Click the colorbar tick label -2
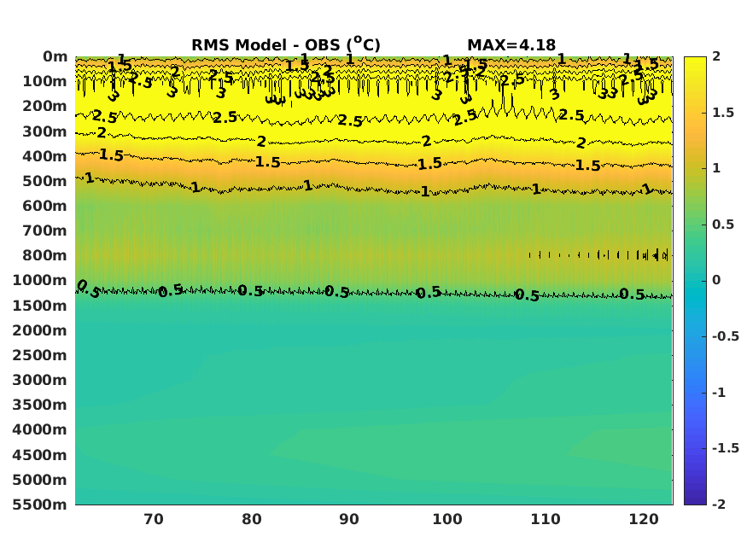Screen dimensions: 747x560 click(719, 504)
